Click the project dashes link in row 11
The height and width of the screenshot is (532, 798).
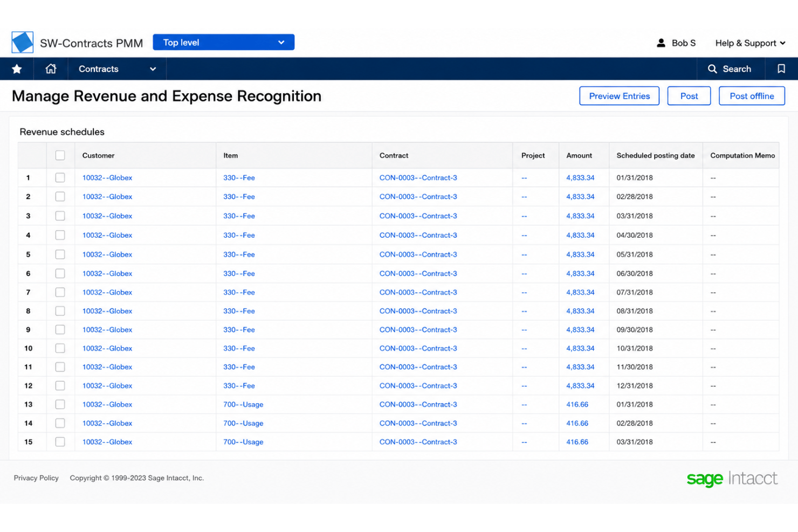click(x=524, y=367)
